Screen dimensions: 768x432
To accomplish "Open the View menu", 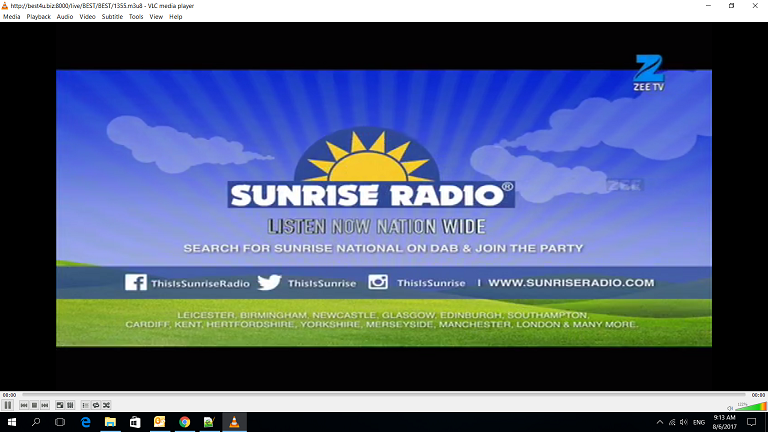I will point(156,17).
